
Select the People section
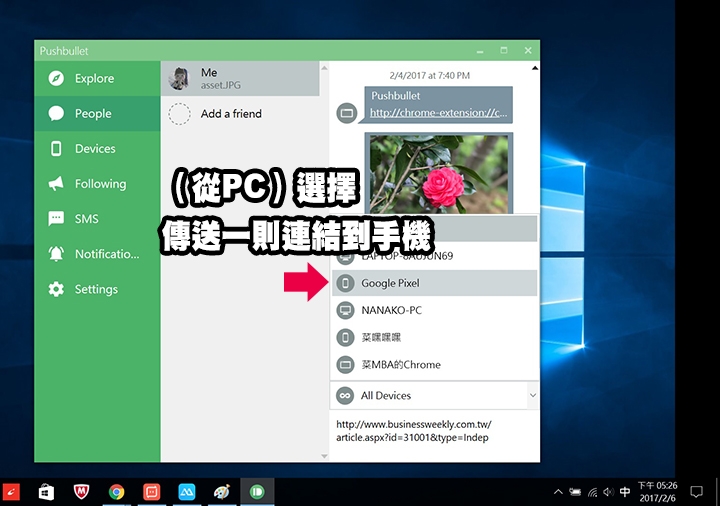[97, 113]
